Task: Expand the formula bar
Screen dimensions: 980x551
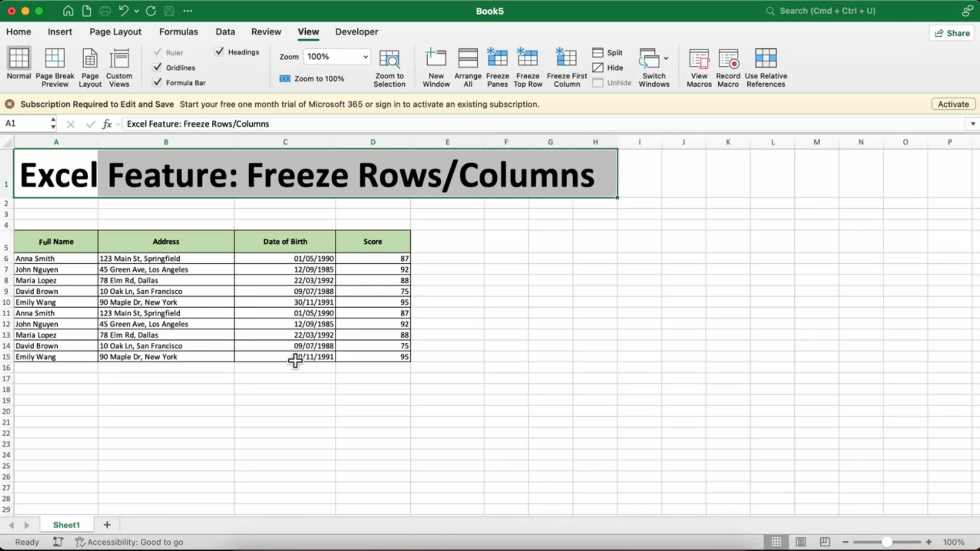Action: coord(973,124)
